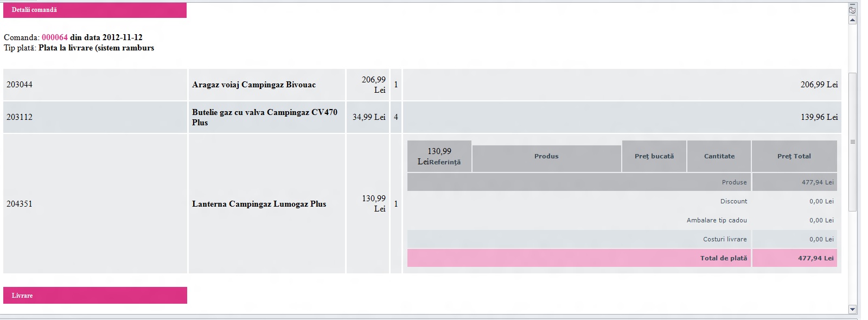Image resolution: width=868 pixels, height=320 pixels.
Task: Click the Costuri livrare row label
Action: pos(725,239)
